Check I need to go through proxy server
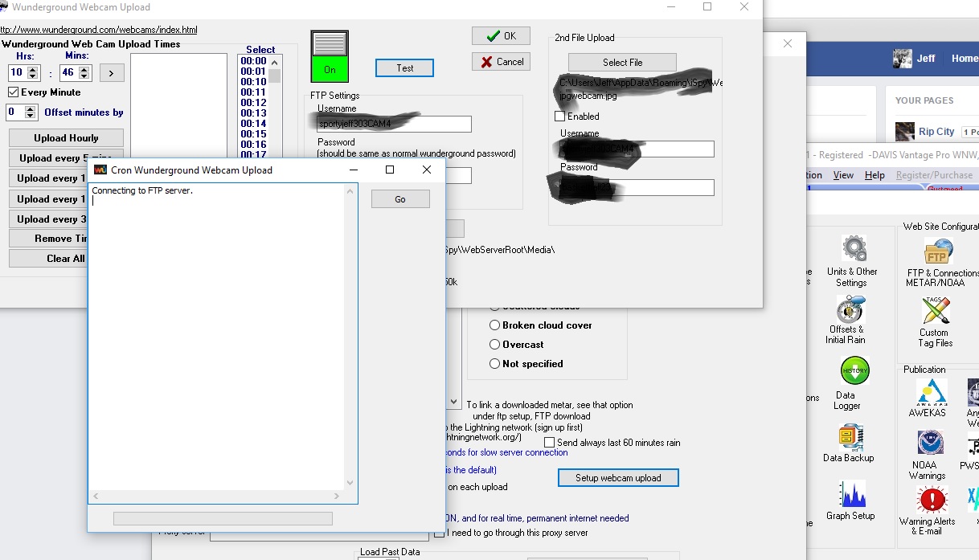Image resolution: width=979 pixels, height=560 pixels. 440,533
